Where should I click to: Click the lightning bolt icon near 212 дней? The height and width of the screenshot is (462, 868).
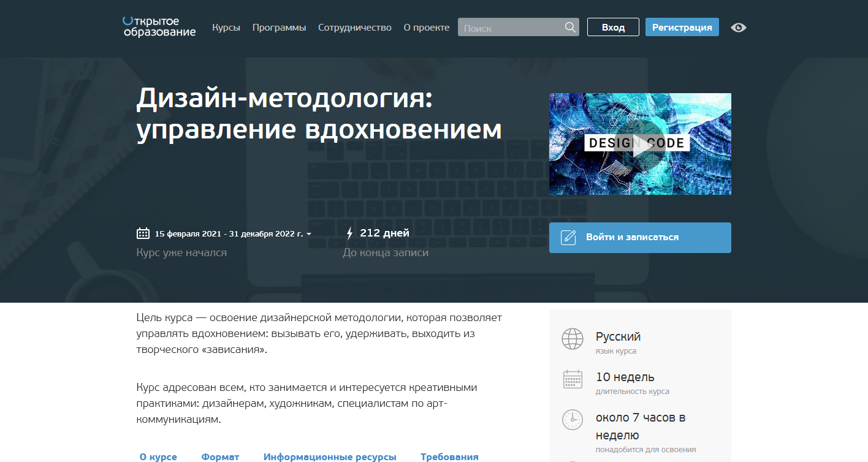click(350, 233)
